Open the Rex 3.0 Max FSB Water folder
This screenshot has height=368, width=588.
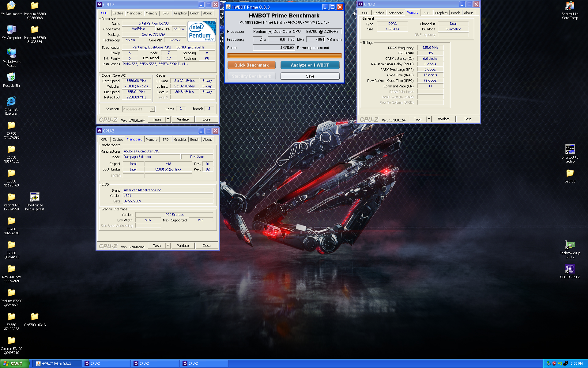point(11,273)
